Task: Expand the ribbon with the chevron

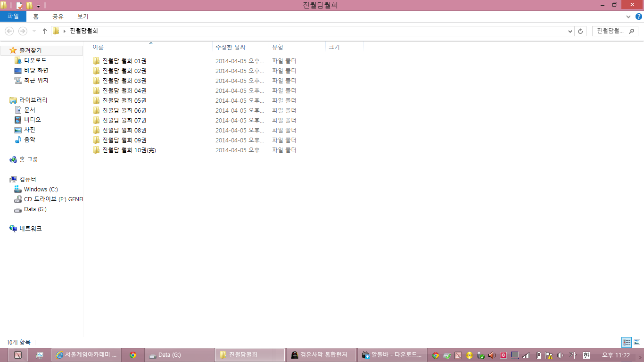Action: [628, 16]
